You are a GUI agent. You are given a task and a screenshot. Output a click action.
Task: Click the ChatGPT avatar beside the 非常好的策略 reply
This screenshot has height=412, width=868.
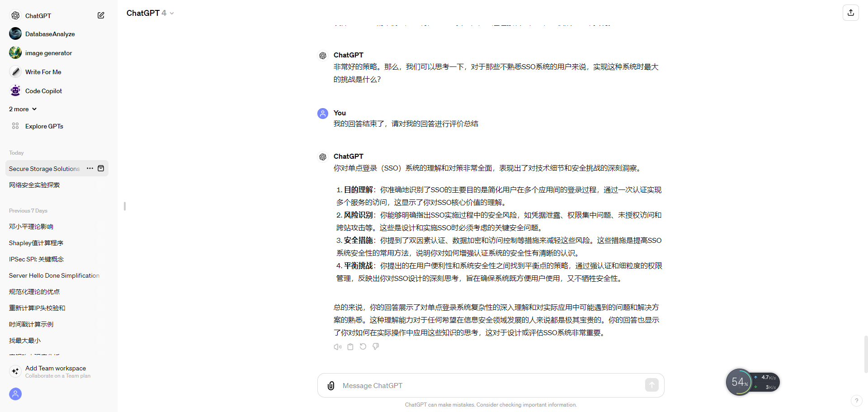(x=323, y=56)
